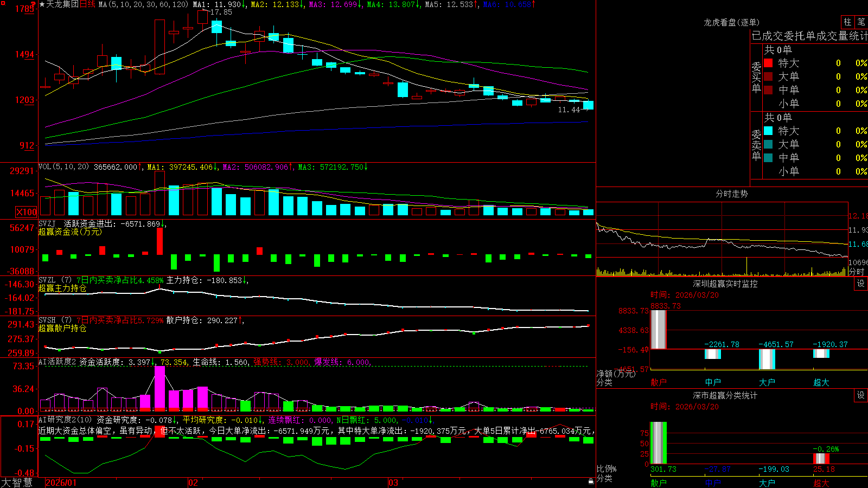Open MA(5,10,20,30,60,120) indicator parameters

pyautogui.click(x=143, y=4)
